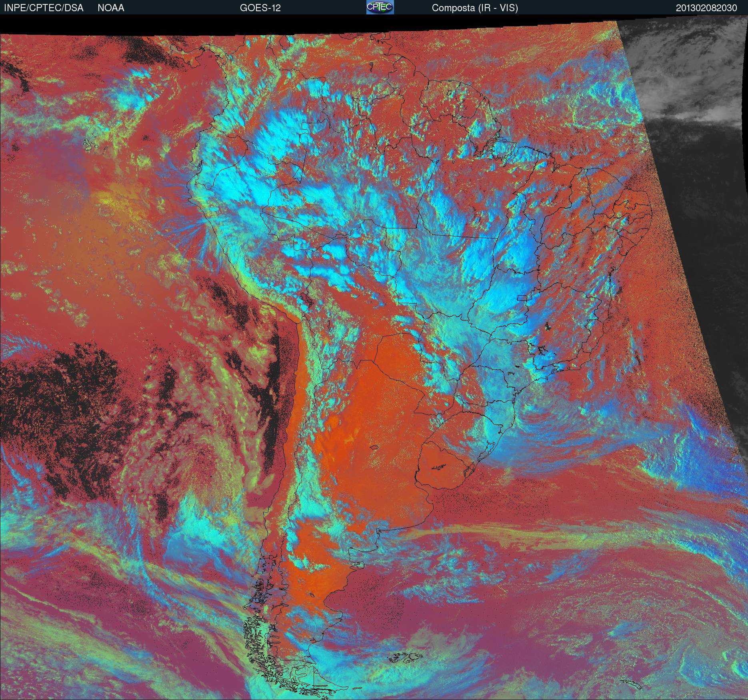Click the small Distrito Federal rectangle in Brazil
Image resolution: width=748 pixels, height=700 pixels.
(x=522, y=297)
